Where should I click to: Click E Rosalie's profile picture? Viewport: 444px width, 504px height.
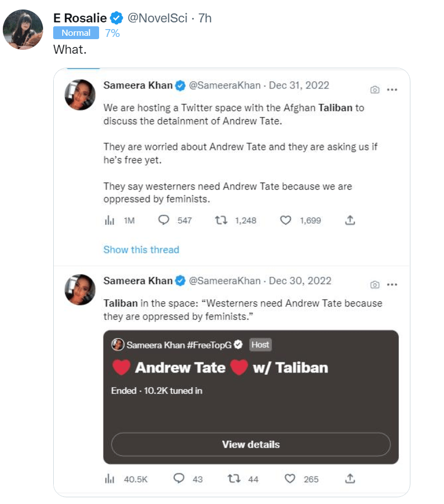[x=23, y=30]
